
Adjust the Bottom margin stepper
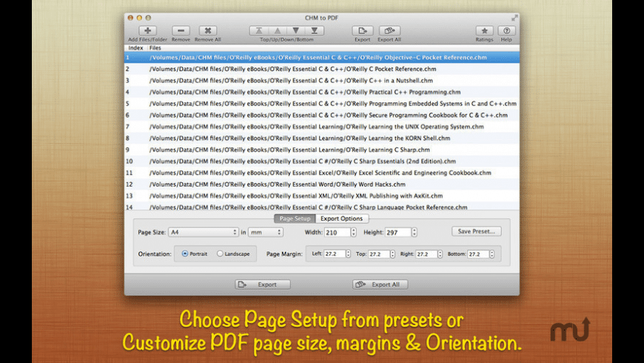pyautogui.click(x=492, y=254)
